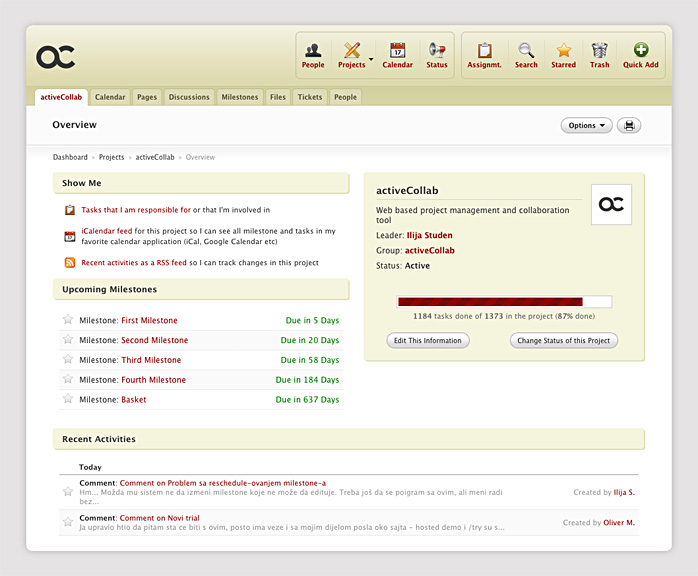Expand the Projects dropdown arrow
Viewport: 698px width, 576px height.
(371, 59)
